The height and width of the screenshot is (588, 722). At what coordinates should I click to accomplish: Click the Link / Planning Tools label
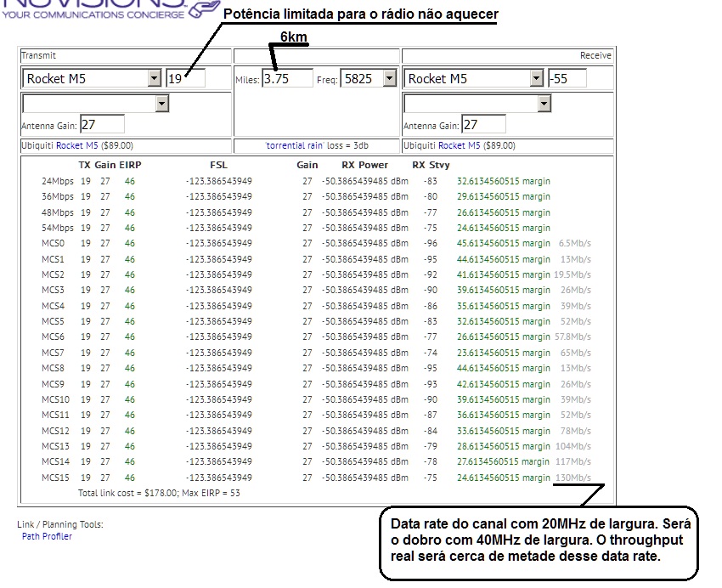60,524
